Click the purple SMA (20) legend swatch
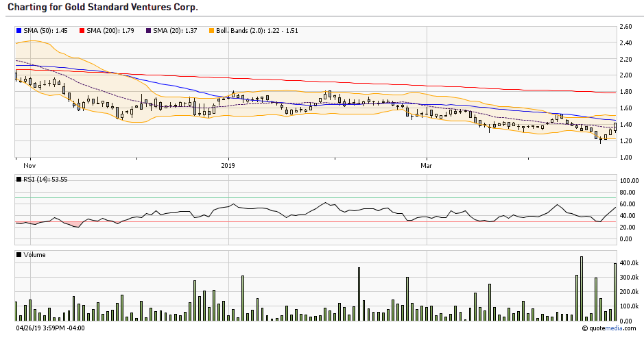 (150, 31)
